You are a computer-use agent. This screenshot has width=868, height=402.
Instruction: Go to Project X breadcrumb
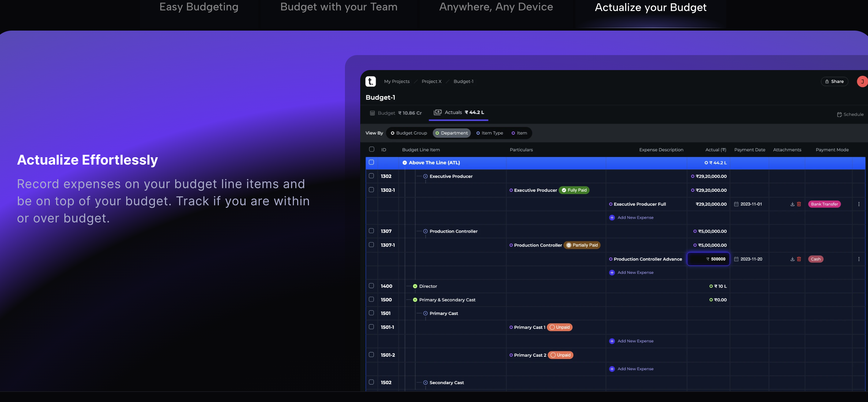(431, 81)
